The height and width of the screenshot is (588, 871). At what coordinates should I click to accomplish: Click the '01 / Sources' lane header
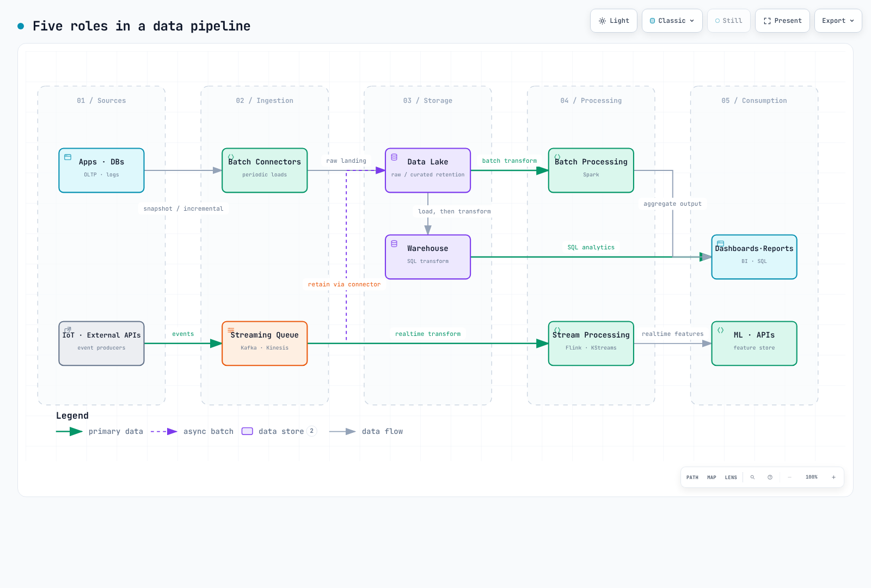(x=101, y=101)
